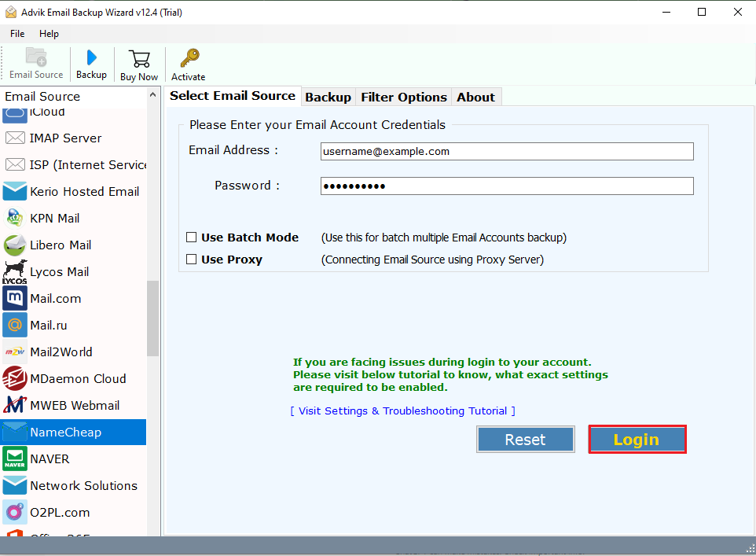The image size is (756, 556).
Task: Click the Backup play arrow icon
Action: tap(91, 57)
